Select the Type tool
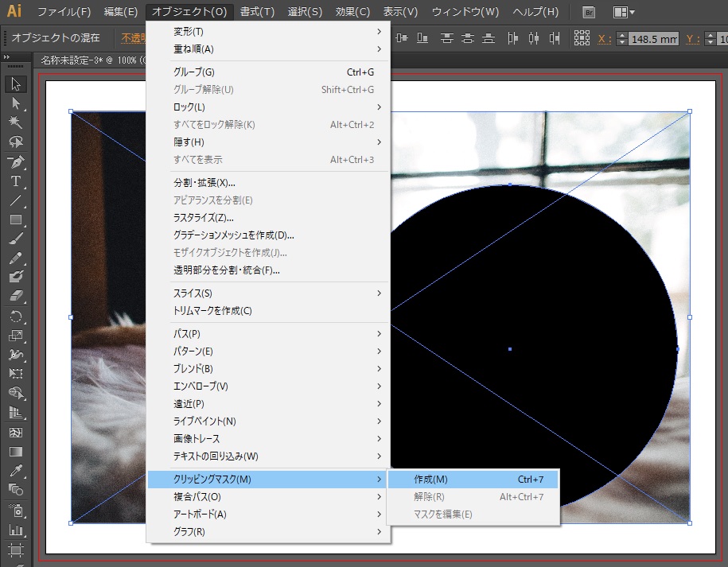Screen dimensions: 728x567 point(15,181)
